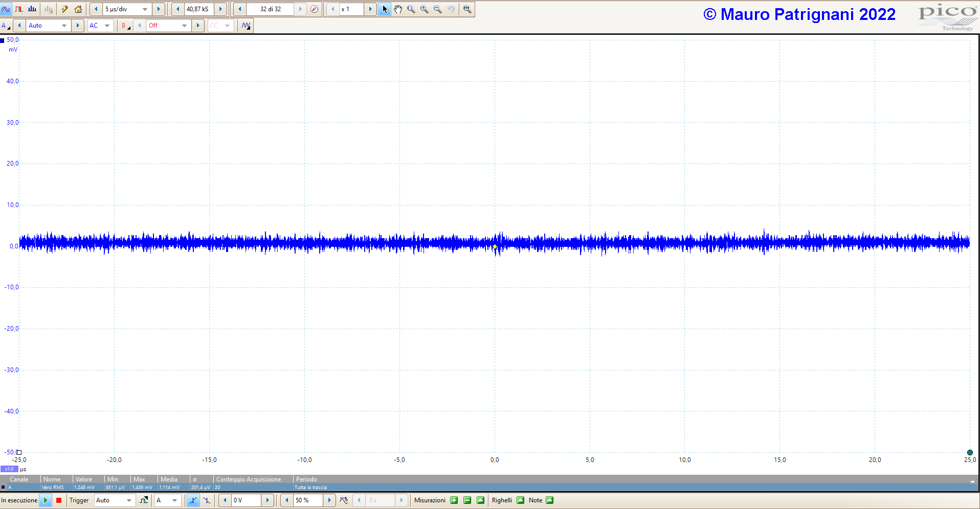
Task: Decrease timebase from 5 µs/div
Action: 96,9
